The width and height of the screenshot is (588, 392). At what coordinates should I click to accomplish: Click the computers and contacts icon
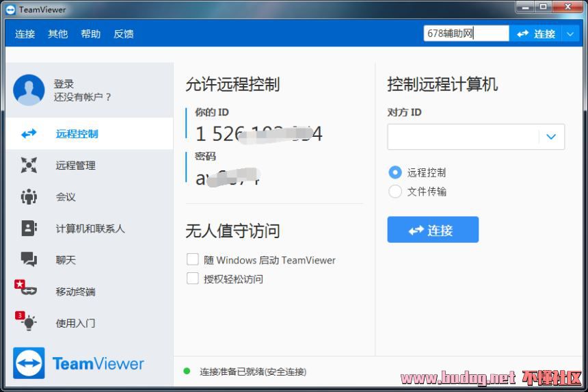(x=29, y=228)
